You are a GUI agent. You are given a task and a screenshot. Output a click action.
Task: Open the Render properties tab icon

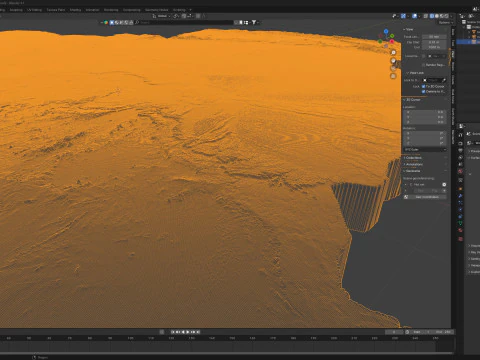tap(460, 143)
